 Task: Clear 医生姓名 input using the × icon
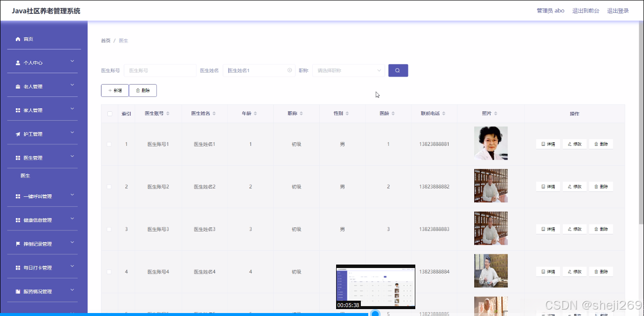(289, 70)
